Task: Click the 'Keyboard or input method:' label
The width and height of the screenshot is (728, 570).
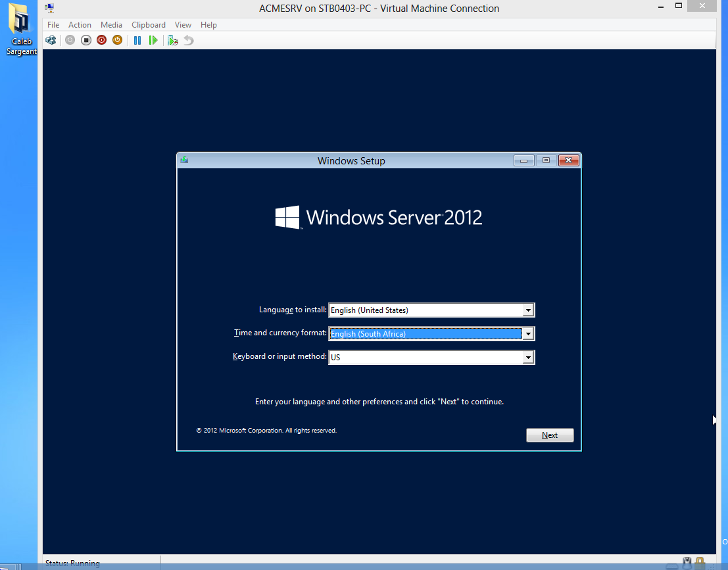Action: click(x=279, y=356)
